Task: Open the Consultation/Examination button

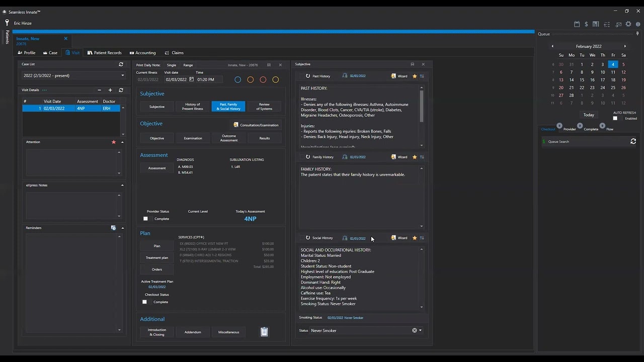Action: click(x=256, y=125)
